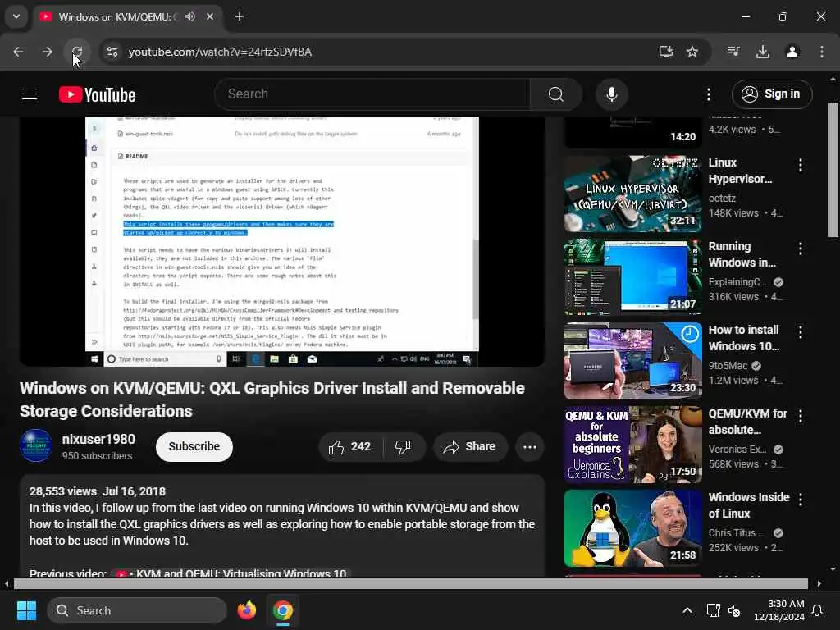Dislike this video
This screenshot has width=840, height=630.
tap(403, 447)
